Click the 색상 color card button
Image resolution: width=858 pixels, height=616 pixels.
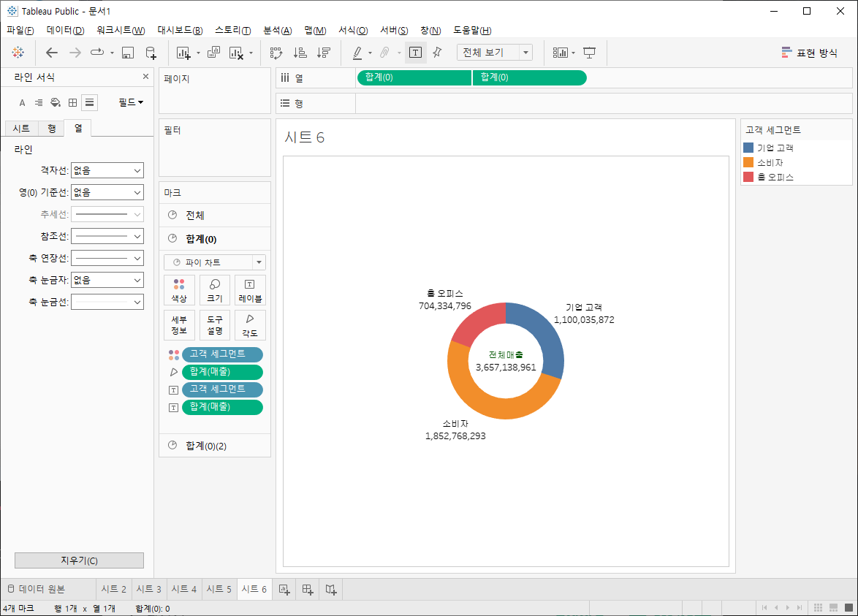point(179,291)
